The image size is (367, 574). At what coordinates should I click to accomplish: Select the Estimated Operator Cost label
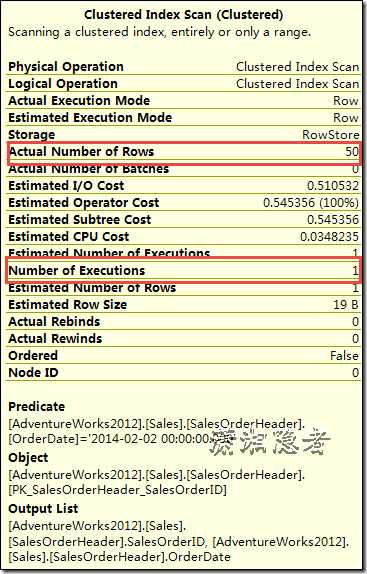[84, 202]
